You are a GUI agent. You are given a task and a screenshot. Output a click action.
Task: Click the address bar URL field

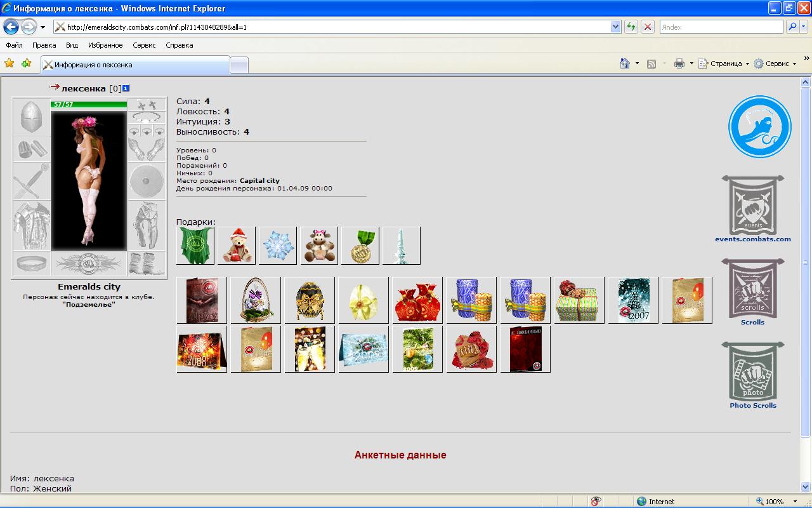[x=337, y=27]
